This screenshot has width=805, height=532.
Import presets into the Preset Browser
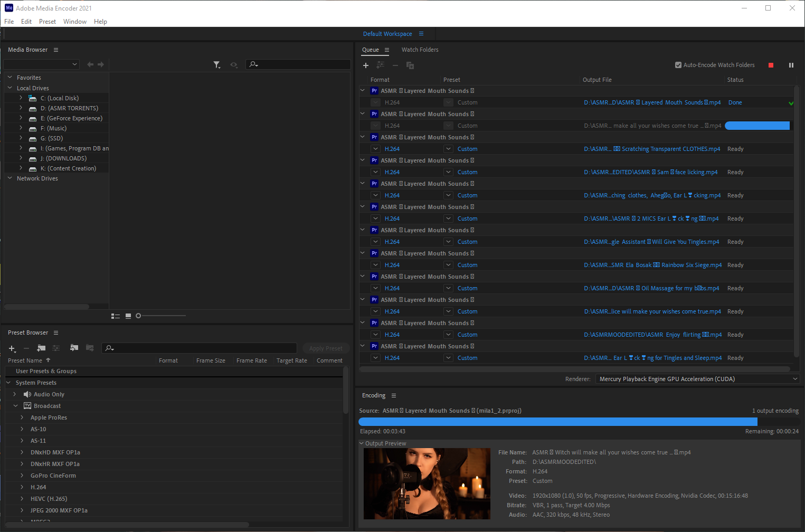click(74, 348)
